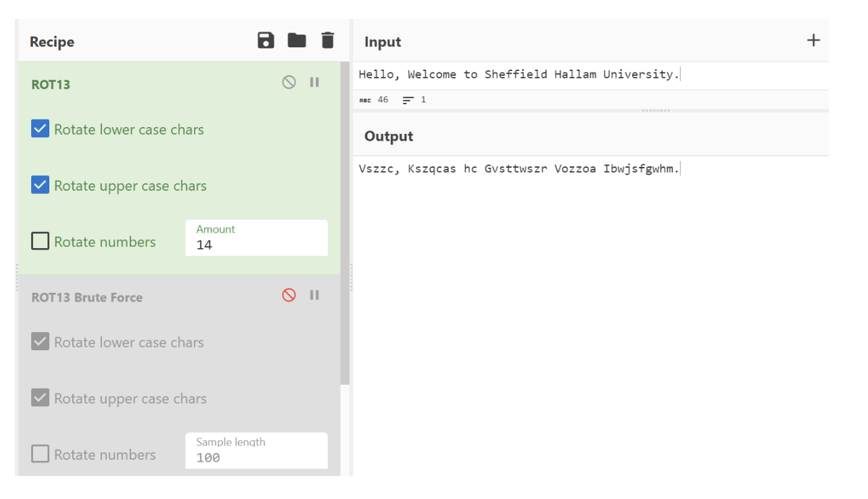
Task: Uncheck ROT13 Rotate lower case chars
Action: [x=41, y=129]
